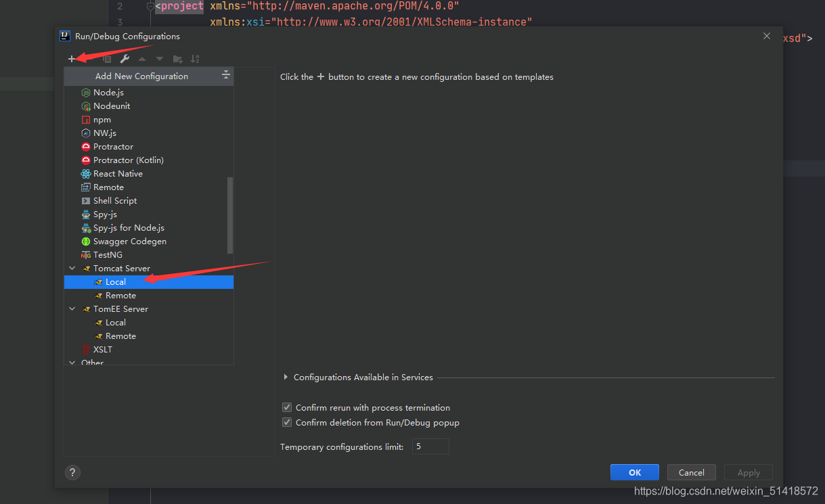Choose the Node.js configuration type

(149, 93)
